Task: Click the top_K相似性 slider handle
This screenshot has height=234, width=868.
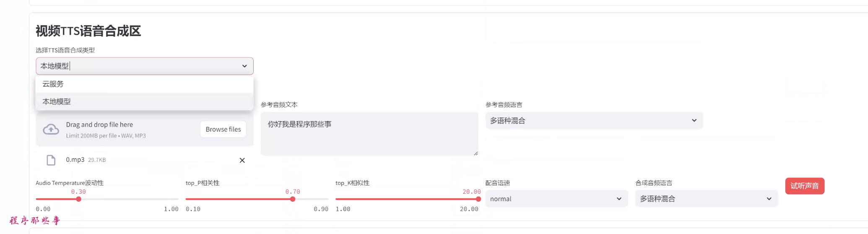Action: [x=478, y=199]
